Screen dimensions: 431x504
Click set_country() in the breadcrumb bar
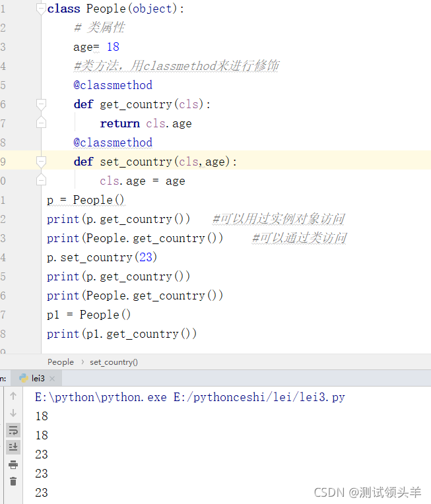114,362
